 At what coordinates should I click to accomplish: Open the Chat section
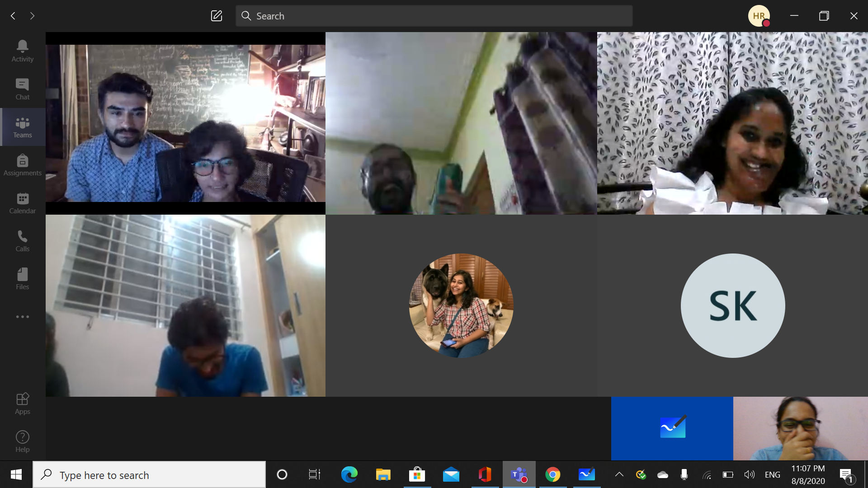point(22,89)
